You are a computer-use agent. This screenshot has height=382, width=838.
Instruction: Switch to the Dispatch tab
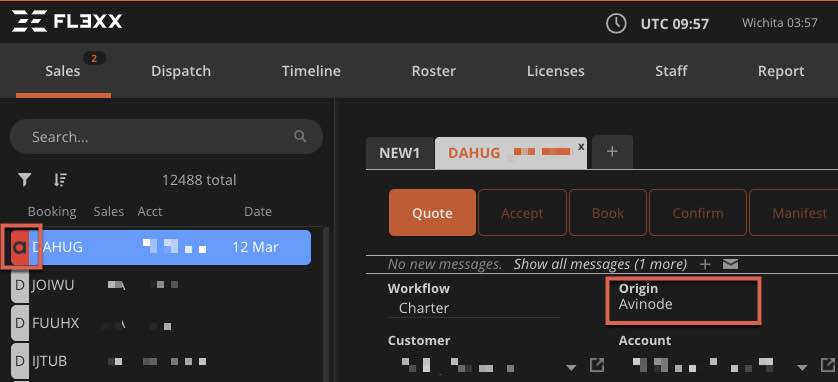tap(181, 71)
